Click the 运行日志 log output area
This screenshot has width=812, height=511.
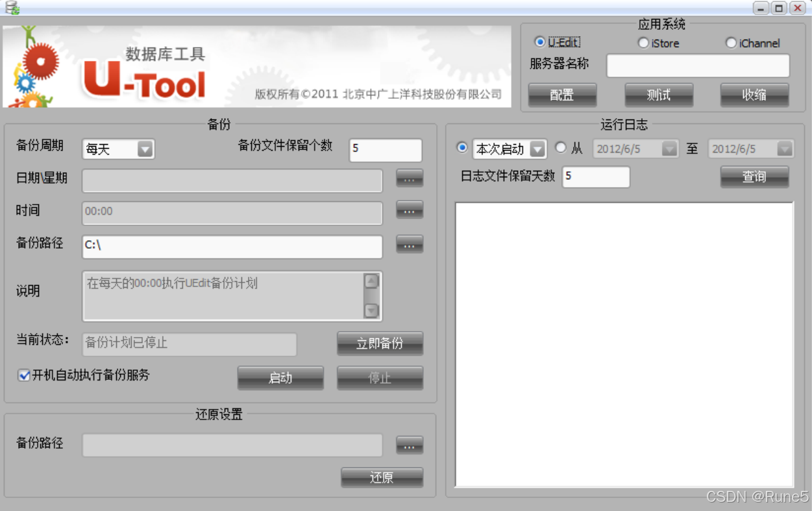(x=624, y=344)
